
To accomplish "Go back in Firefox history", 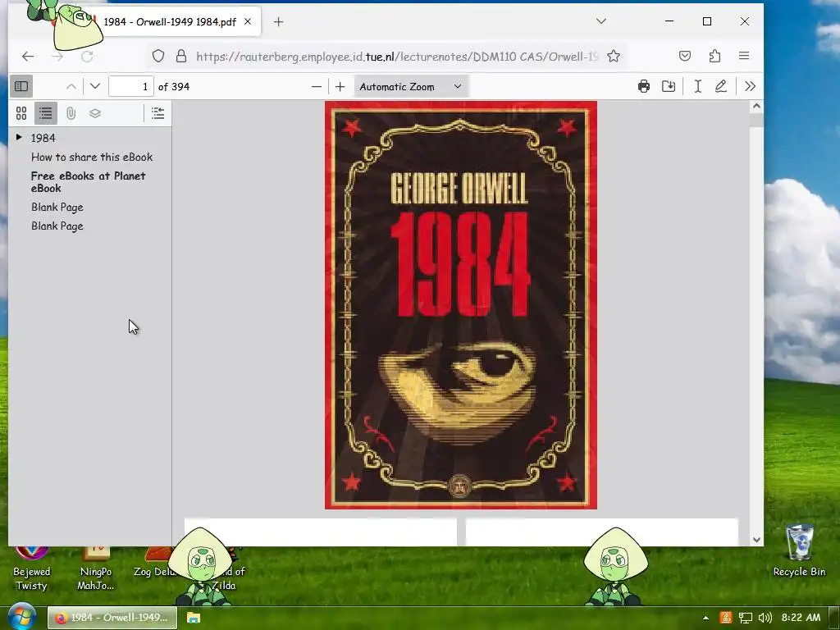I will (x=28, y=57).
